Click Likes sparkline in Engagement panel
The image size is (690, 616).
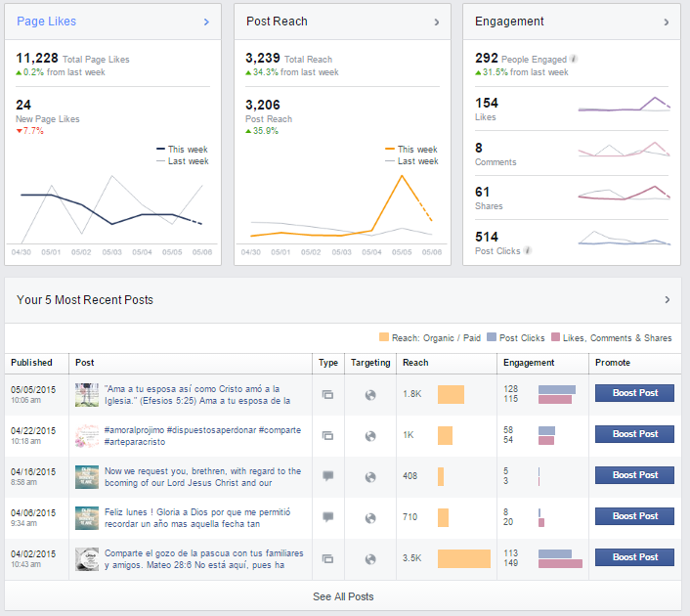624,105
